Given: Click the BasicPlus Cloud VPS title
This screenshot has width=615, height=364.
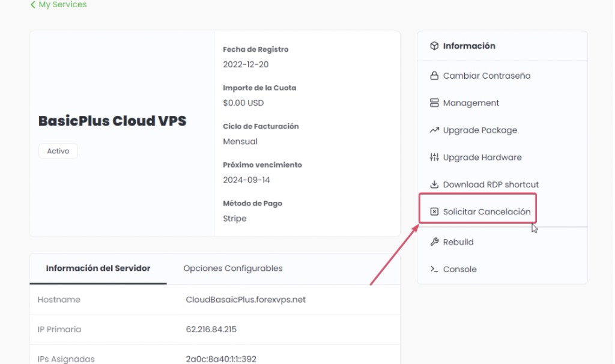Looking at the screenshot, I should (112, 121).
